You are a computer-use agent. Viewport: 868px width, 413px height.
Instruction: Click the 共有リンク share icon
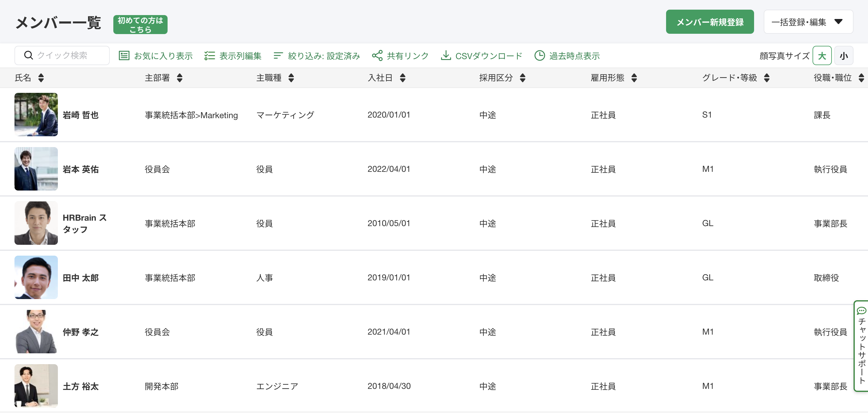377,56
